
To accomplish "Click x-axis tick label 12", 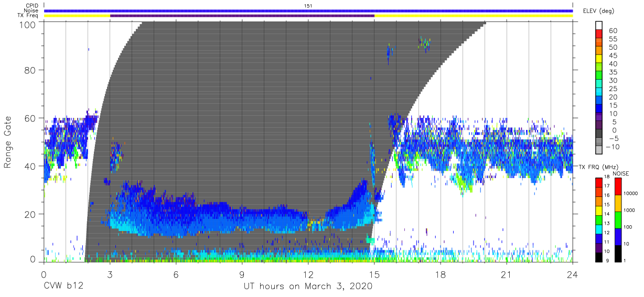I will point(308,275).
